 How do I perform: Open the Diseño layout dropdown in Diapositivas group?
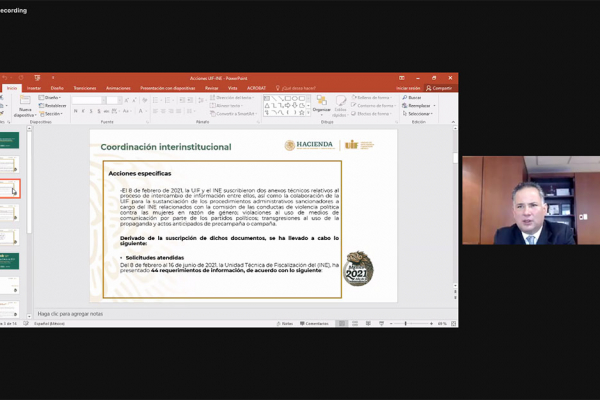click(x=49, y=98)
